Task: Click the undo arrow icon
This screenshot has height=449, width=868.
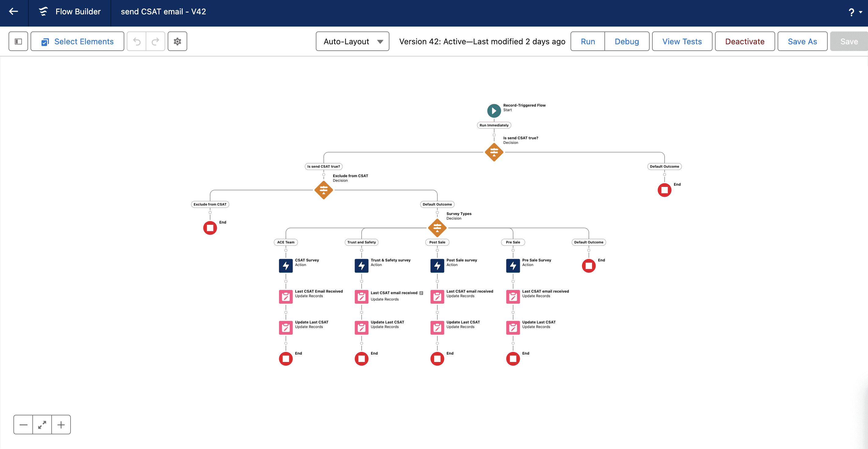Action: click(x=137, y=42)
